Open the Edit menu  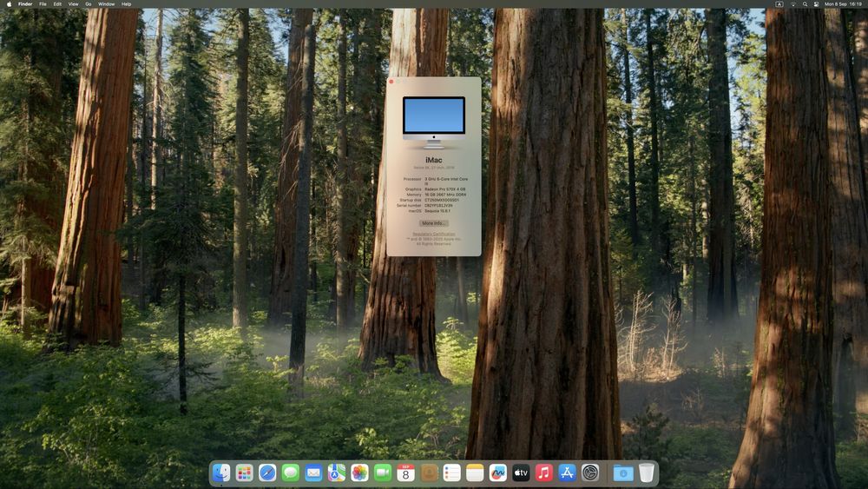(57, 3)
